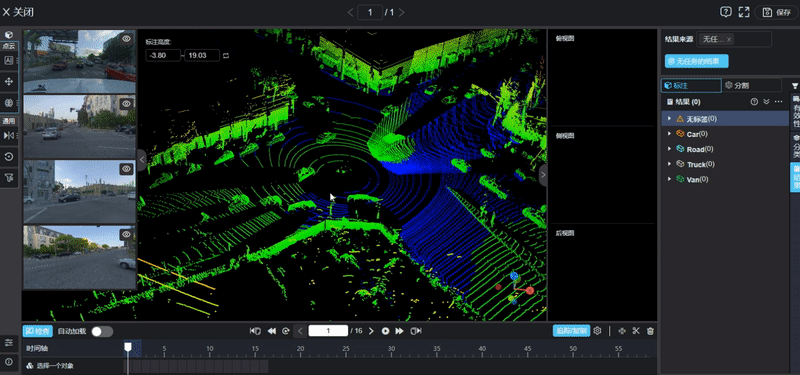This screenshot has height=375, width=800.
Task: Toggle eye visibility on third camera thumbnail
Action: tap(126, 169)
